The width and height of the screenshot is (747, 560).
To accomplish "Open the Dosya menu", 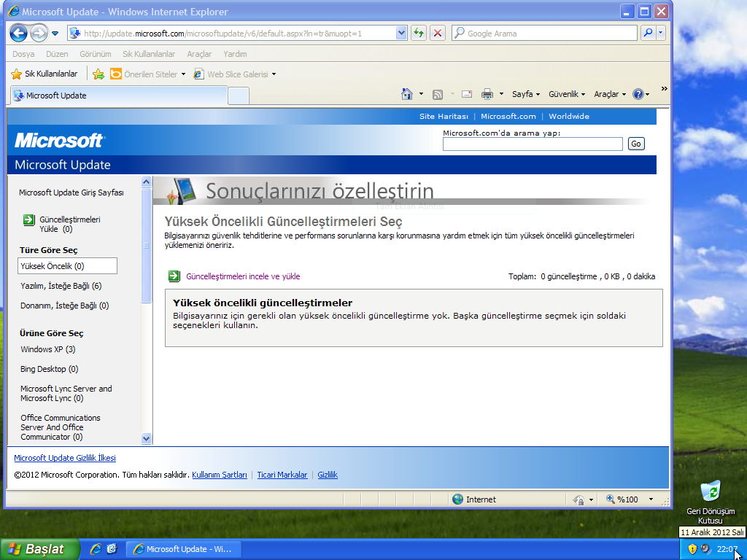I will click(x=23, y=54).
